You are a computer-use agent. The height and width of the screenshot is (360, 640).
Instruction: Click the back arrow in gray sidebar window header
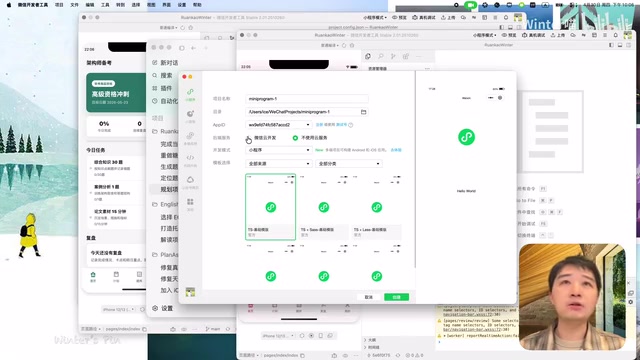click(193, 48)
